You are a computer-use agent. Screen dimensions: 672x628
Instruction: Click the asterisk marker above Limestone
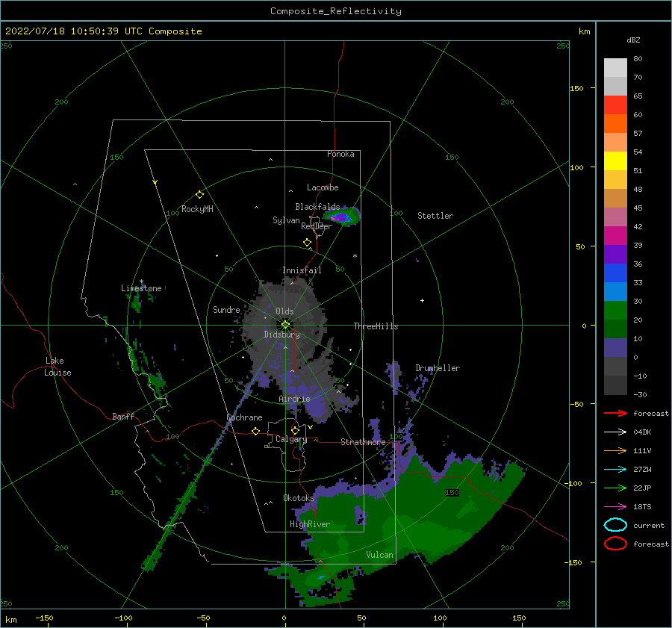point(141,282)
